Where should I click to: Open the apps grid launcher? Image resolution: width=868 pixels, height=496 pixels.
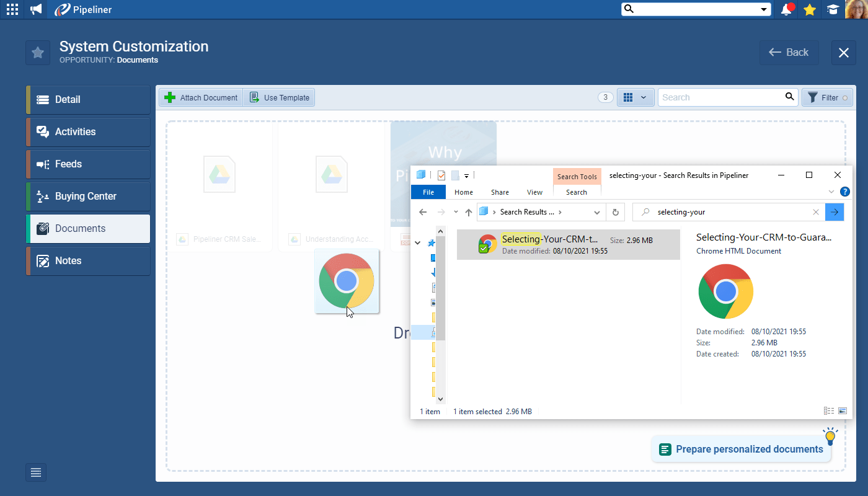click(x=12, y=9)
